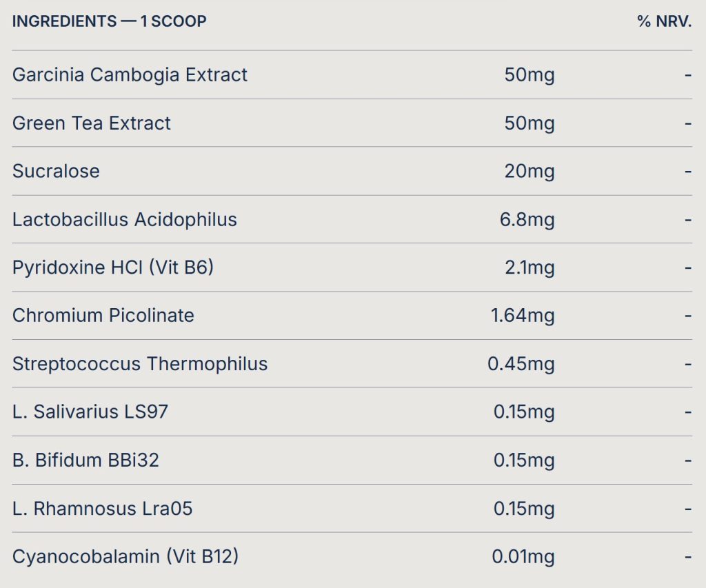706x588 pixels.
Task: Select the Sucralose ingredient label
Action: click(x=56, y=171)
